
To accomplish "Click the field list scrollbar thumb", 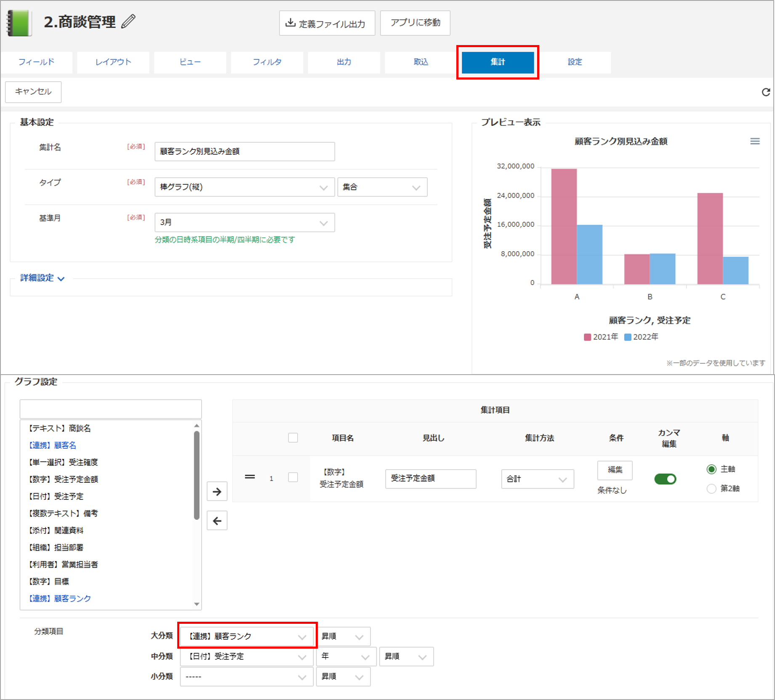I will (x=197, y=475).
